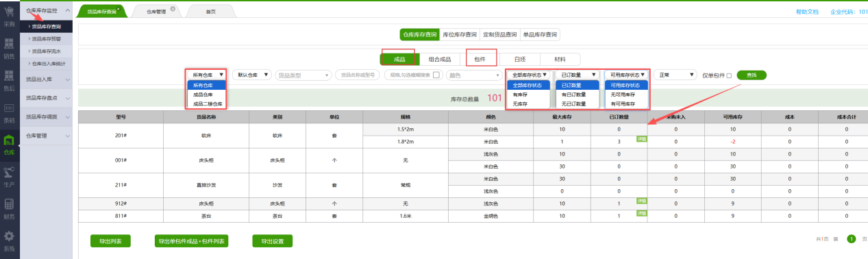This screenshot has width=868, height=259.
Task: Click the 导出列表 button
Action: point(110,241)
